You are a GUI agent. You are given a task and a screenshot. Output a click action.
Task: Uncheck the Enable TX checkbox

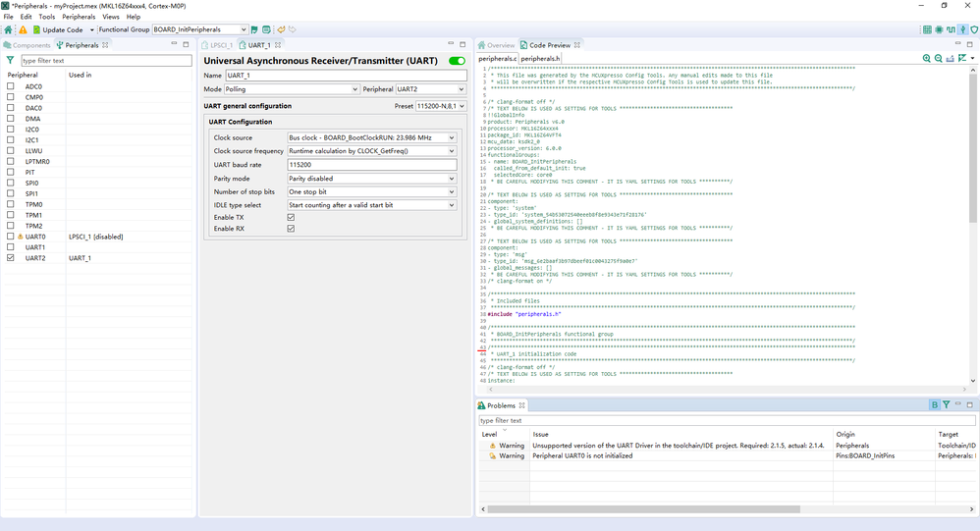click(291, 217)
